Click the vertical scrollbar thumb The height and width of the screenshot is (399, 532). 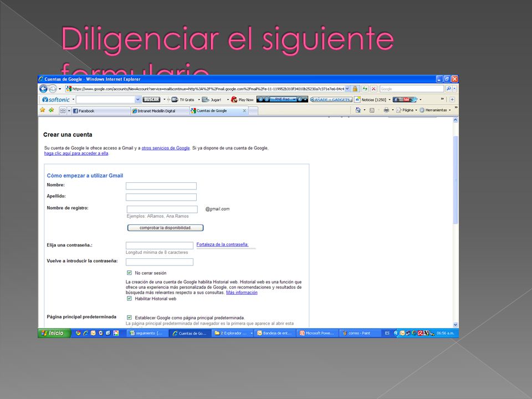point(456,180)
